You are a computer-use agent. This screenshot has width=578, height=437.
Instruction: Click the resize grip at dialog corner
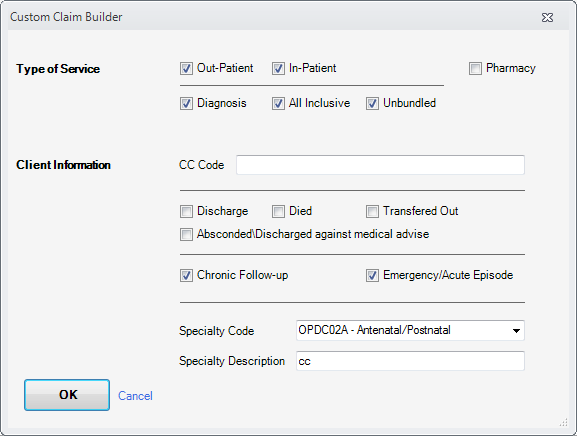click(x=564, y=423)
